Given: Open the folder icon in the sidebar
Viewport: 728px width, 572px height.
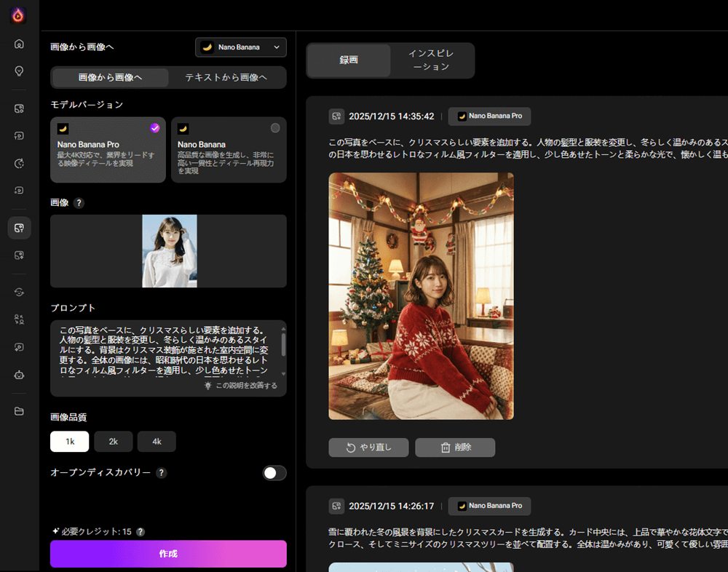Looking at the screenshot, I should [19, 411].
